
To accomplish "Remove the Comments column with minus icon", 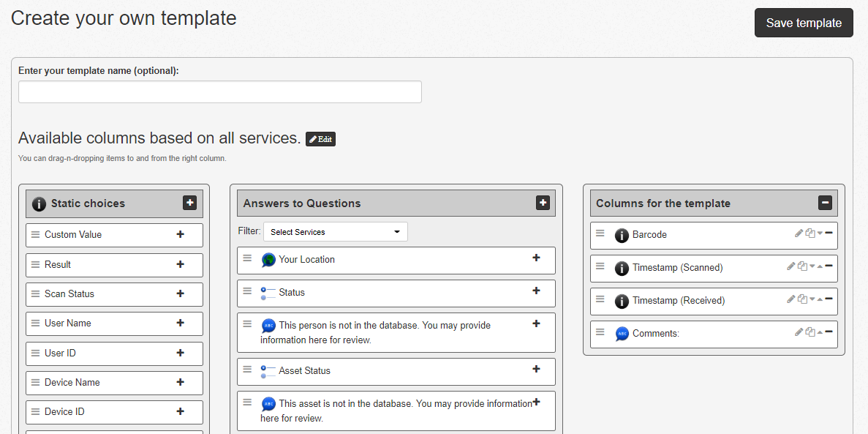I will [829, 332].
